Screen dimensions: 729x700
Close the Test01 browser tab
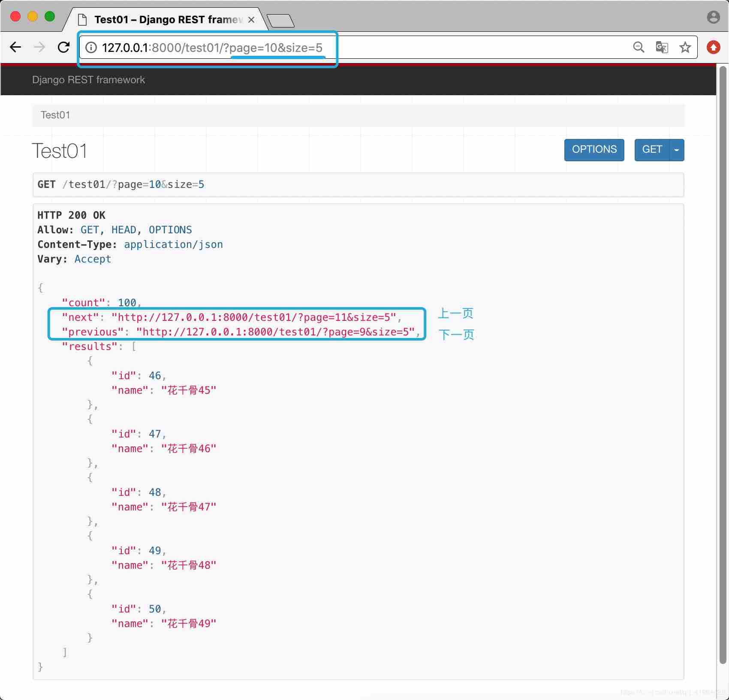point(251,20)
